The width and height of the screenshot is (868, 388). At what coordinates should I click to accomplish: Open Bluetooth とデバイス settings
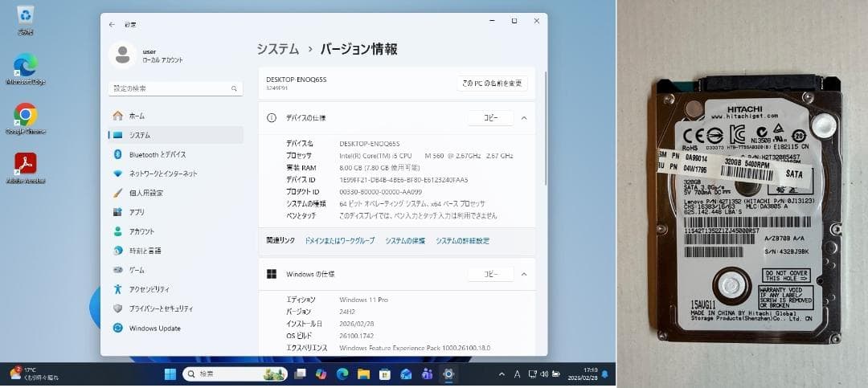[x=175, y=154]
